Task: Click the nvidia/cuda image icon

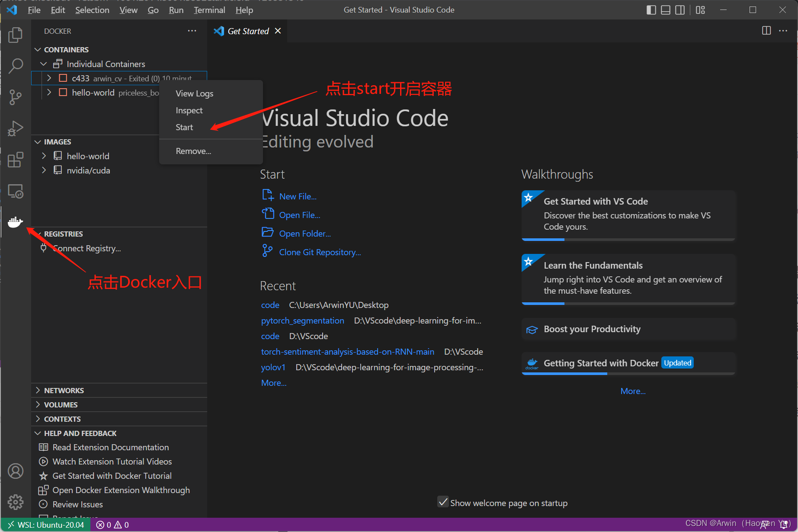Action: (58, 170)
